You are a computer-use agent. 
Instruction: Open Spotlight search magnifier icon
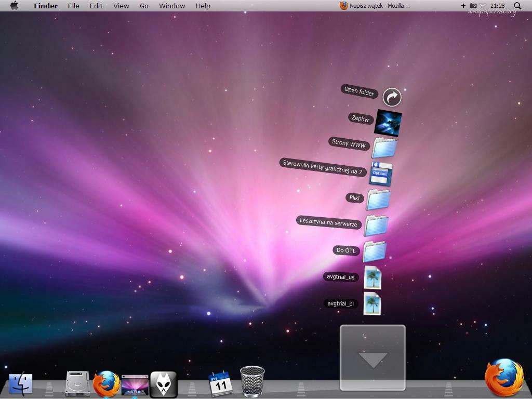517,6
